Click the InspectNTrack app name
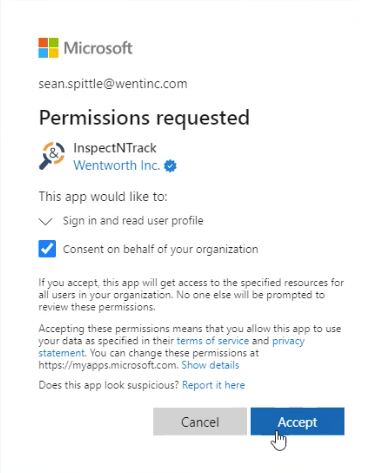This screenshot has height=473, width=382. coord(115,148)
